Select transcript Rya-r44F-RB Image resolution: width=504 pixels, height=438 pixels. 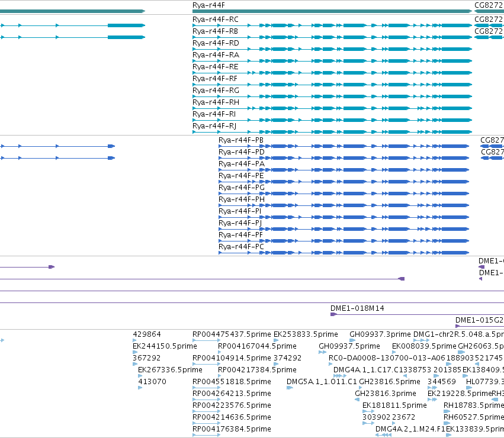click(x=215, y=31)
